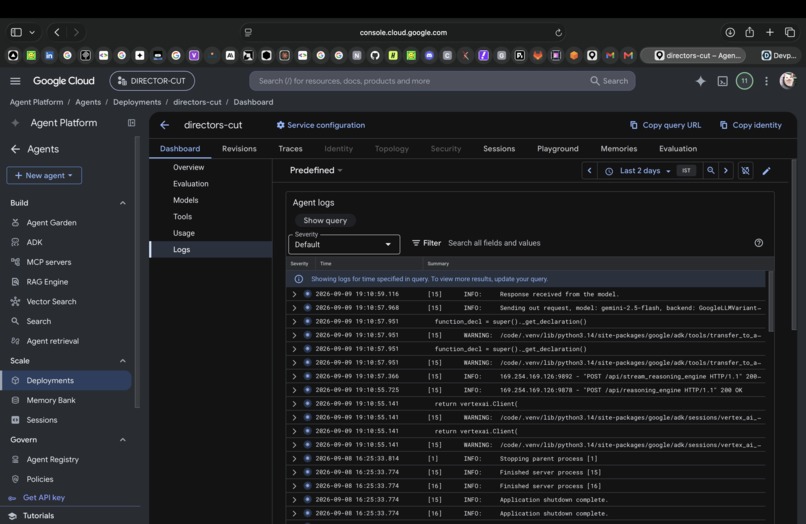Open ADK in sidebar
The width and height of the screenshot is (806, 524).
(x=34, y=242)
